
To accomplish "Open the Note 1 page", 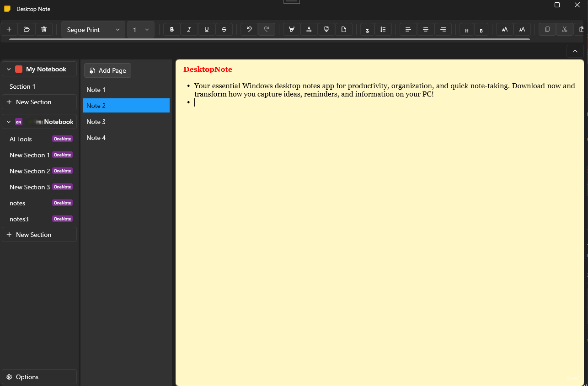I will [126, 90].
